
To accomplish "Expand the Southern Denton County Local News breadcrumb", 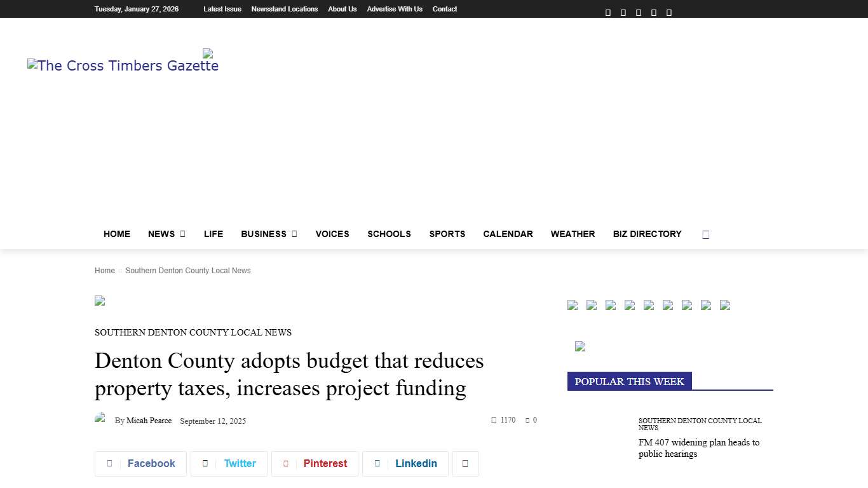I will click(x=188, y=271).
